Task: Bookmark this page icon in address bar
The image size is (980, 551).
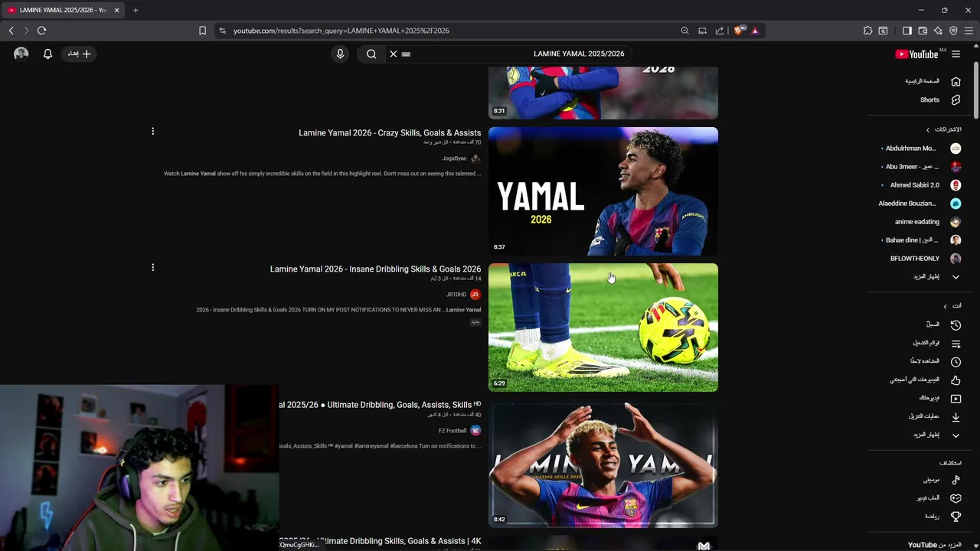Action: click(202, 31)
